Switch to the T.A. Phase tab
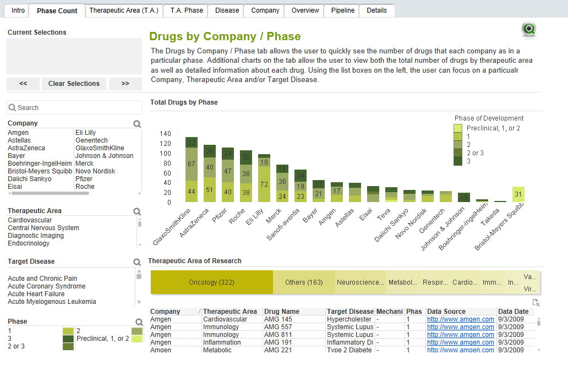Image resolution: width=568 pixels, height=392 pixels. [x=187, y=10]
